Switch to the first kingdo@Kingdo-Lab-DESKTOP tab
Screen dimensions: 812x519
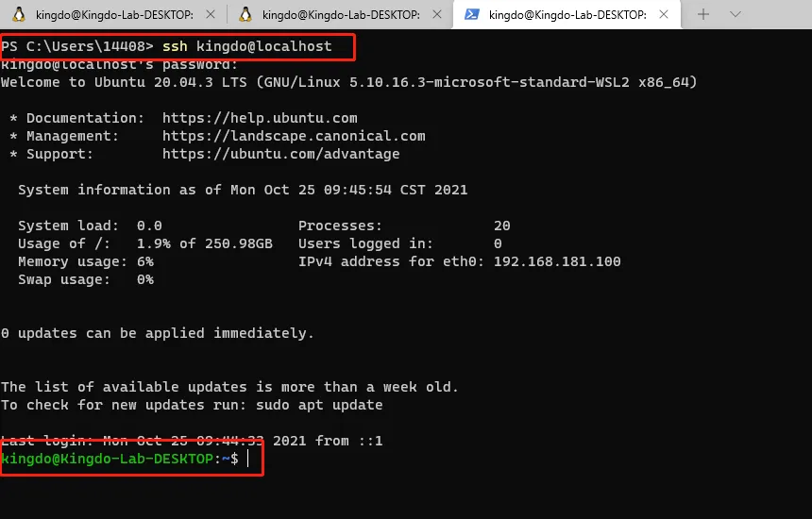(x=113, y=14)
